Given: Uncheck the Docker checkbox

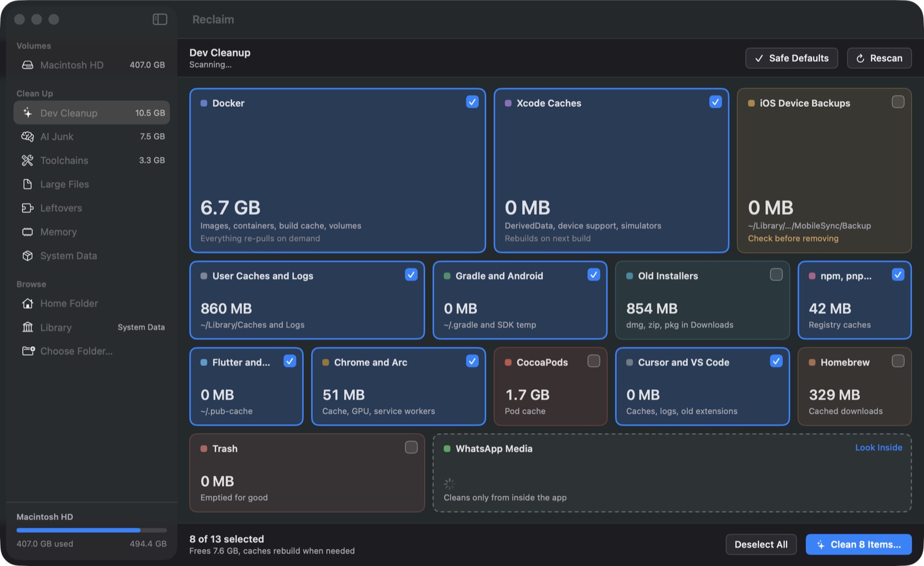Looking at the screenshot, I should (x=472, y=102).
